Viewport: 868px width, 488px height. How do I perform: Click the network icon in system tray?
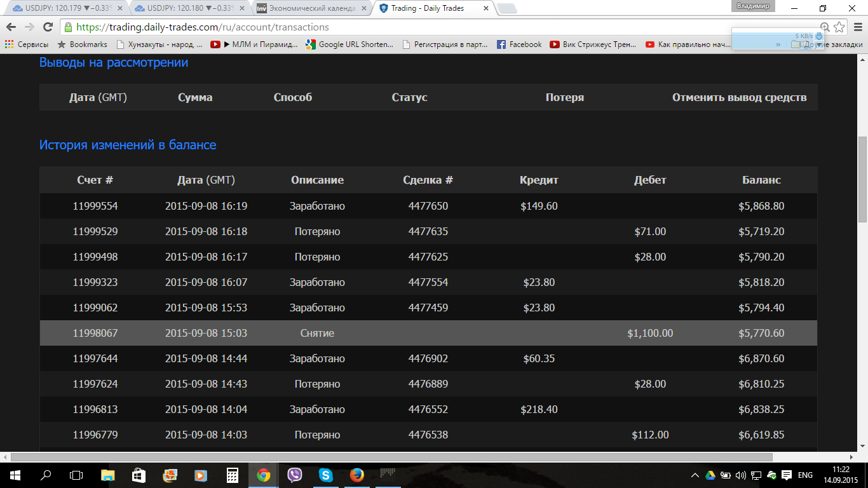pyautogui.click(x=756, y=475)
